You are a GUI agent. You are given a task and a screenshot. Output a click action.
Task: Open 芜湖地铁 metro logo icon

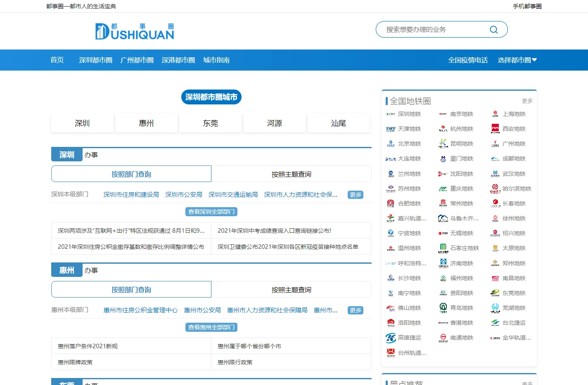point(495,308)
